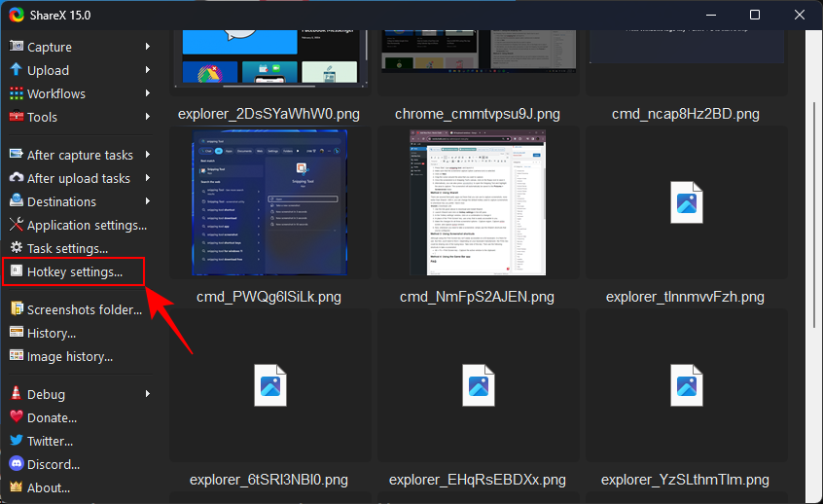
Task: Select the cmd_NmFpS2AJEN.png thumbnail
Action: click(478, 202)
